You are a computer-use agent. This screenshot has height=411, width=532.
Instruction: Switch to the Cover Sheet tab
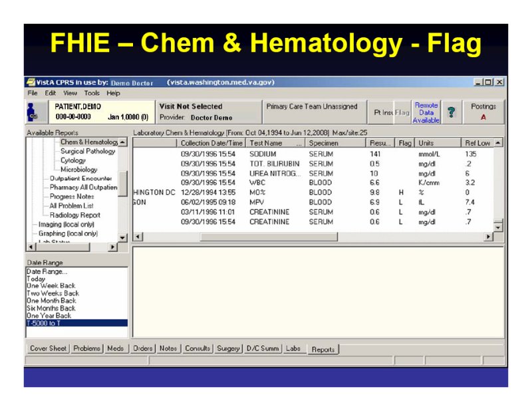point(48,348)
